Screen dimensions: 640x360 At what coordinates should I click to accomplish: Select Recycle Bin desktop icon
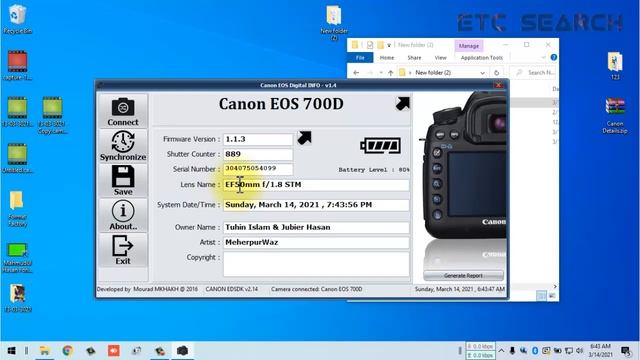click(17, 19)
